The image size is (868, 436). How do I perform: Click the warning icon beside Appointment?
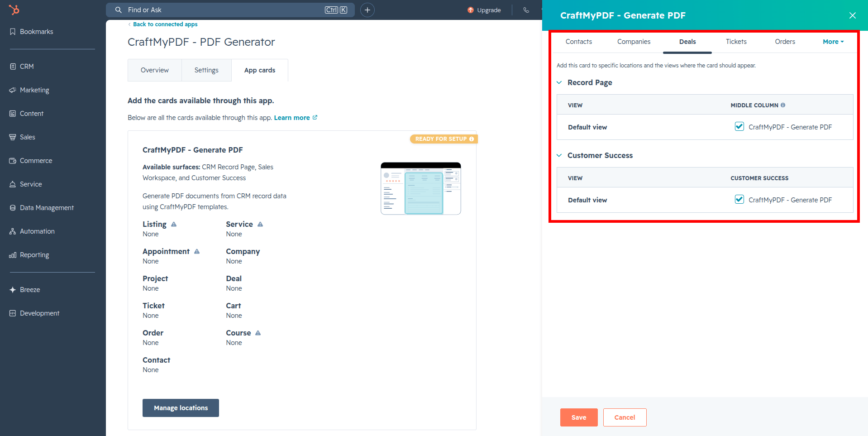pos(197,251)
